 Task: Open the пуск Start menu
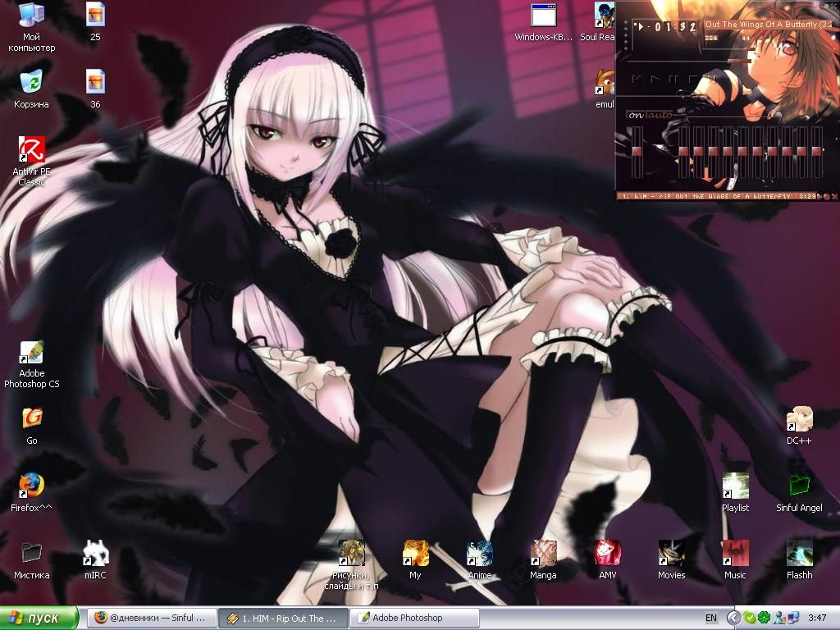(39, 618)
